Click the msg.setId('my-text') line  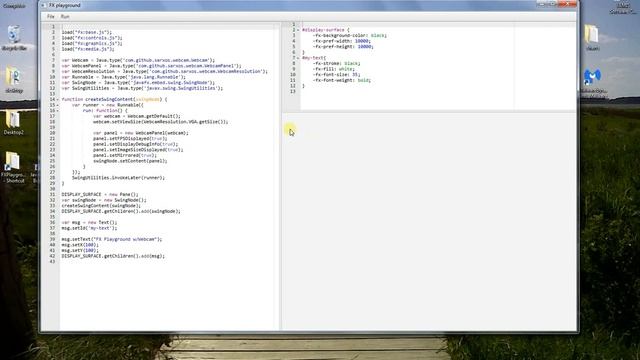[x=89, y=228]
